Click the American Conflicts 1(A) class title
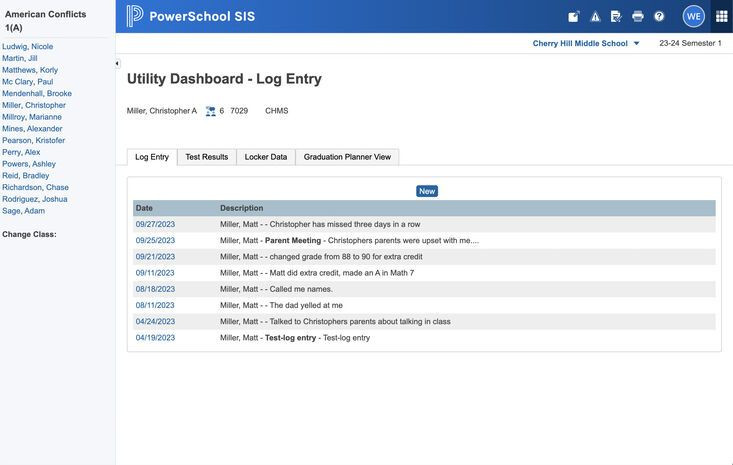The image size is (733, 465). [45, 21]
